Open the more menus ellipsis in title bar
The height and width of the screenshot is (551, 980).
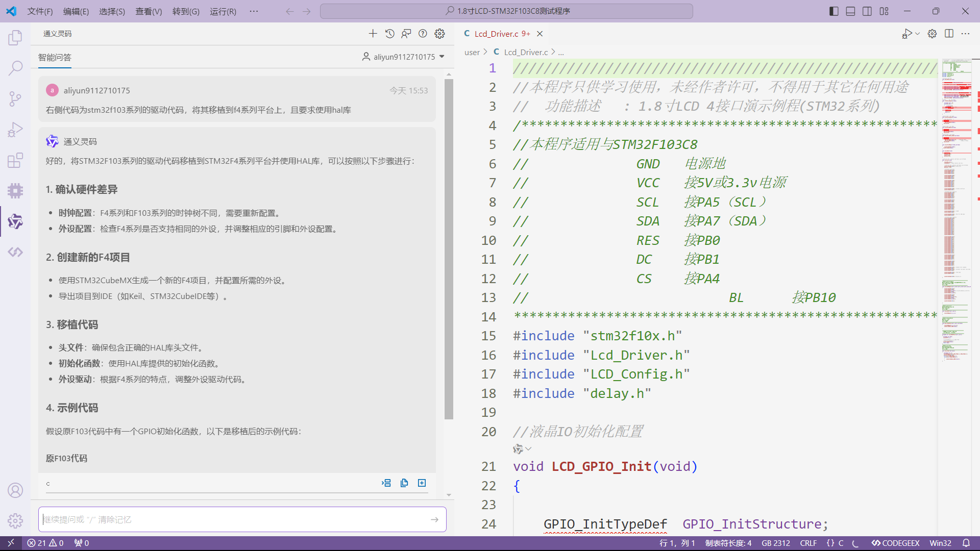254,11
